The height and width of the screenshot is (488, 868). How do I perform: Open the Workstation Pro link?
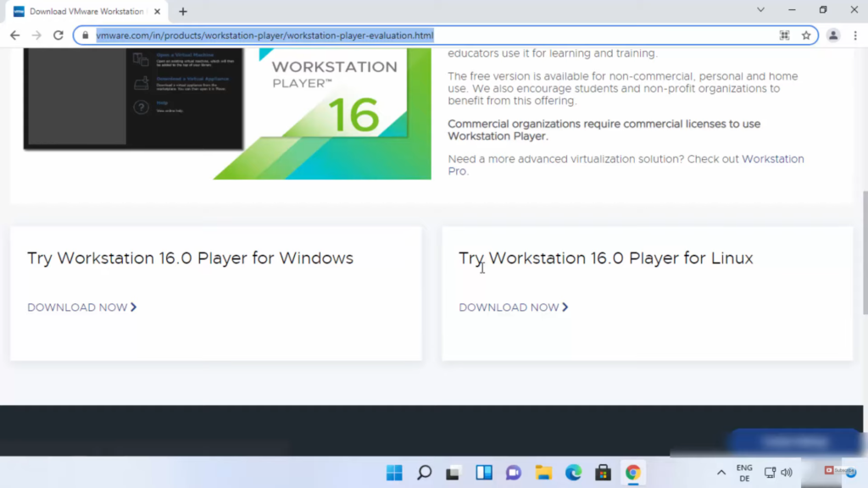tap(771, 159)
